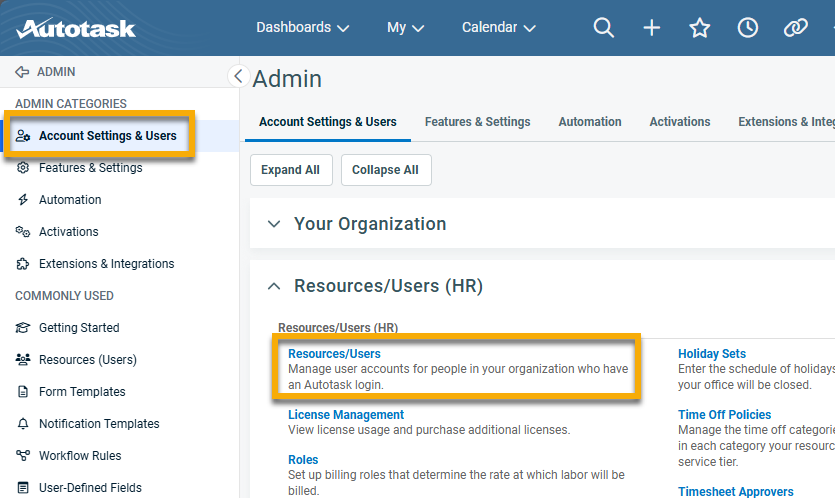This screenshot has width=835, height=498.
Task: Click the Workflow Rules icon
Action: pos(23,455)
